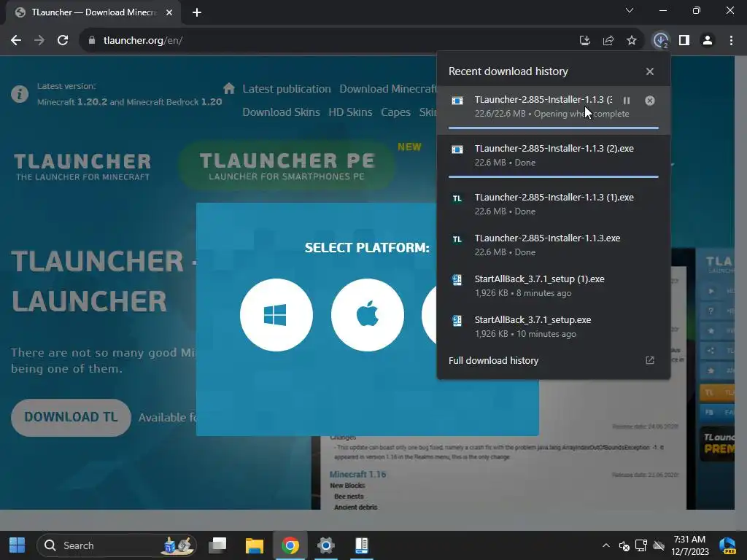Click the home icon in site navigation
Image resolution: width=747 pixels, height=560 pixels.
coord(229,88)
